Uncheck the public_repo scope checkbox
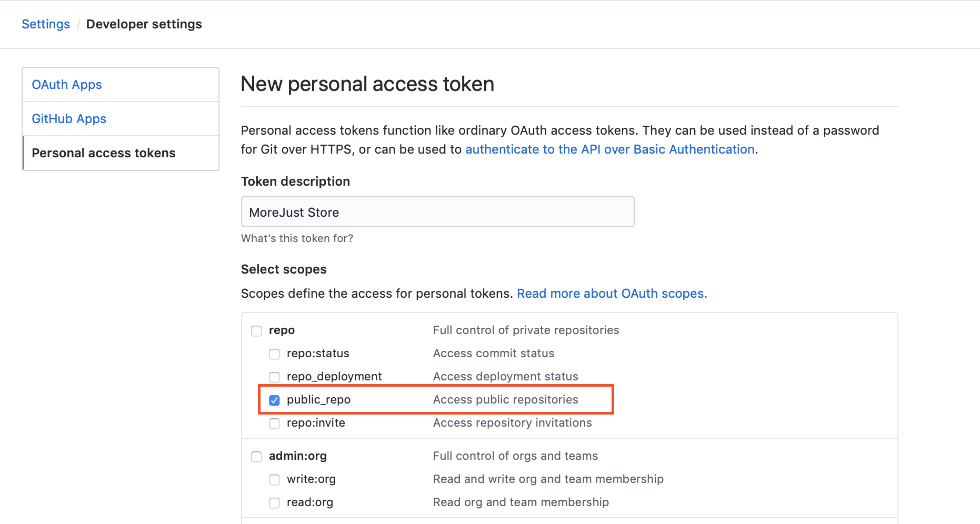 (274, 400)
